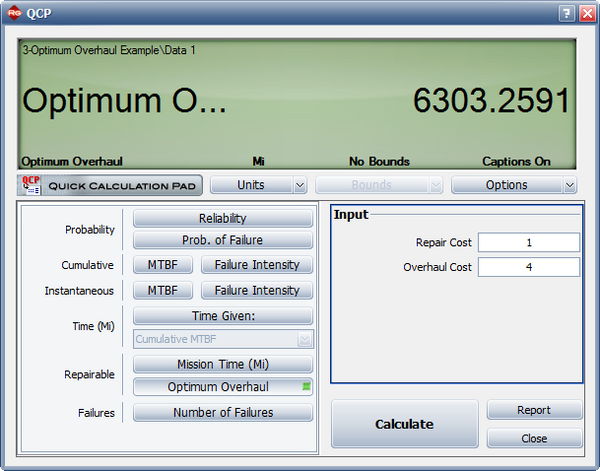The height and width of the screenshot is (471, 600).
Task: Click the Close button
Action: [534, 438]
